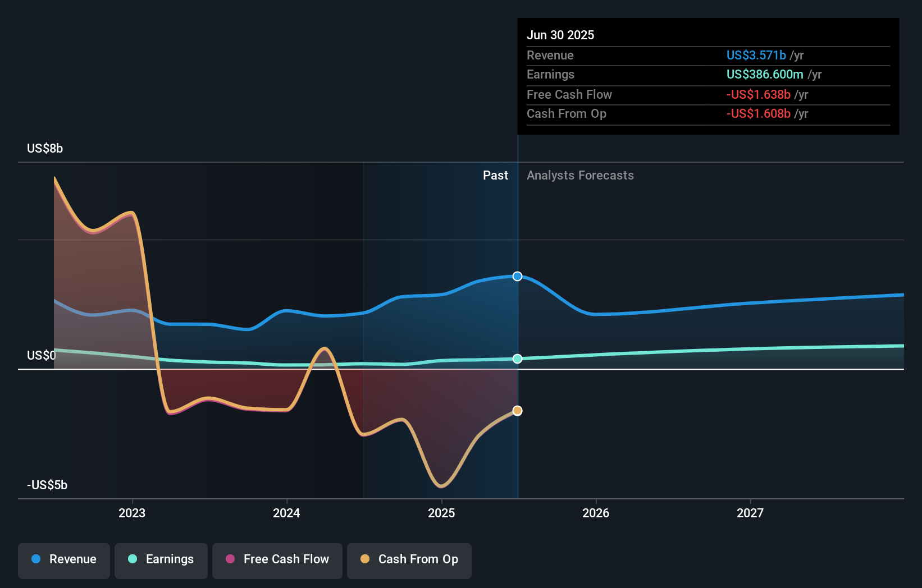Click the blue Revenue data point marker

[517, 276]
